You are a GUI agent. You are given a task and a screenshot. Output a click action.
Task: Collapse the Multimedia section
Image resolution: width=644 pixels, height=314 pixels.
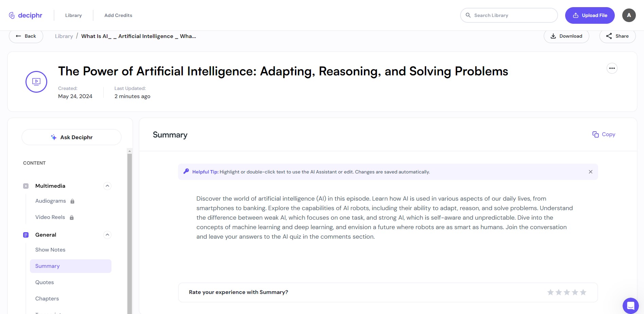(107, 186)
